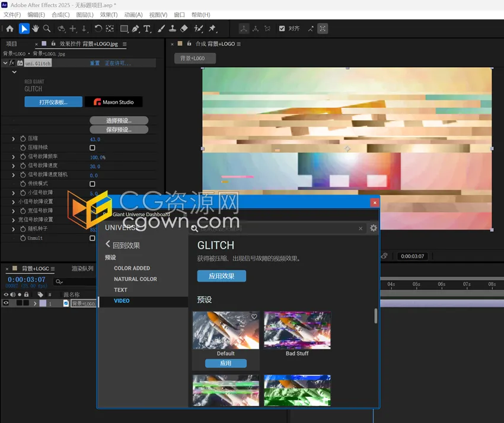Pick the Type text tool
Screen dimensions: 504x423
147,28
